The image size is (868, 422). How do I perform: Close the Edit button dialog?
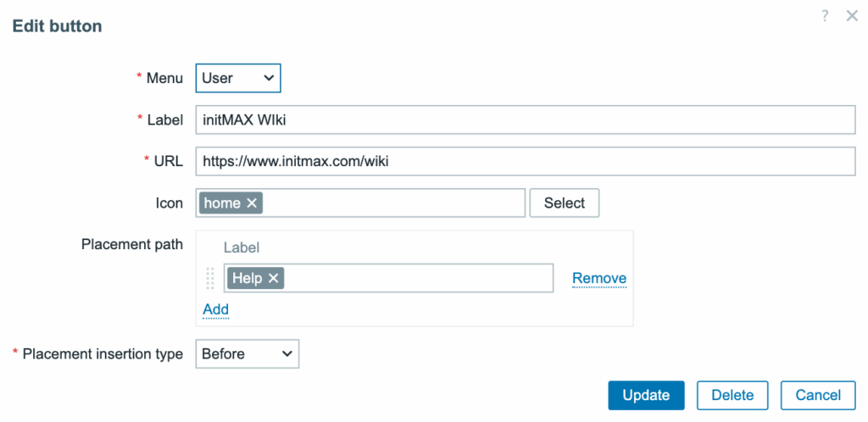click(852, 16)
